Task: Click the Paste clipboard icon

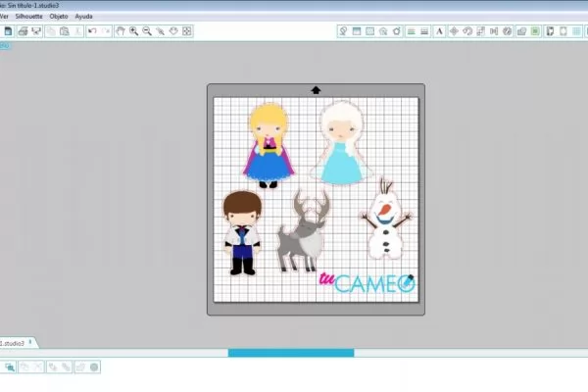Action: (x=64, y=31)
